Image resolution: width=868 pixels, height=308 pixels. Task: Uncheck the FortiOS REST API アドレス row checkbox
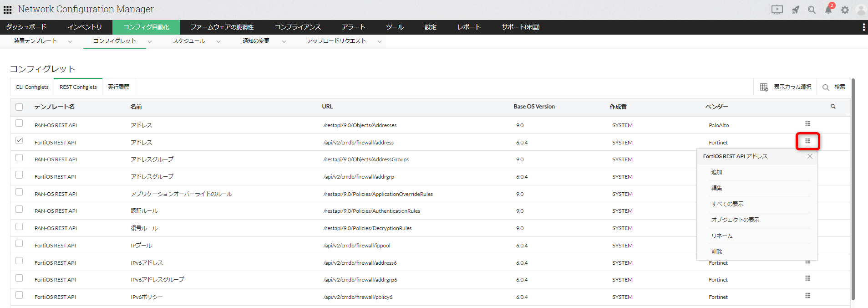point(19,141)
